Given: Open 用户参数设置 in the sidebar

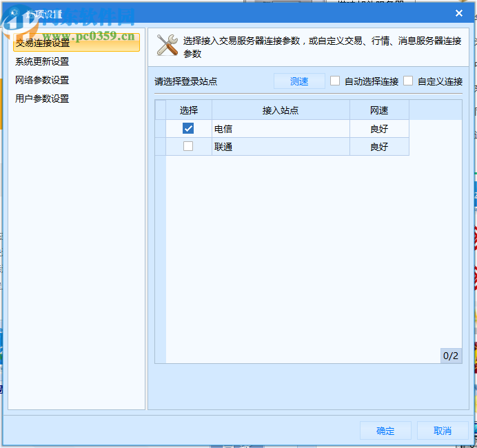Looking at the screenshot, I should click(42, 99).
